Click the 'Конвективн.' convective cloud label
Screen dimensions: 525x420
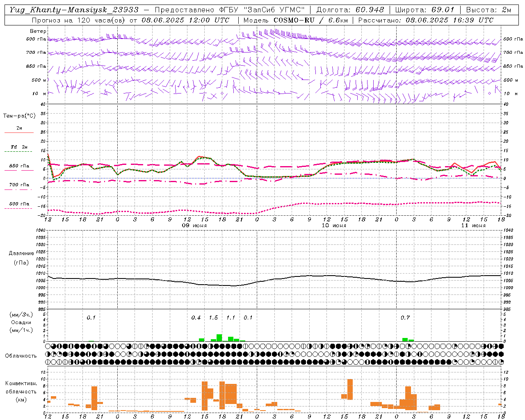click(21, 383)
